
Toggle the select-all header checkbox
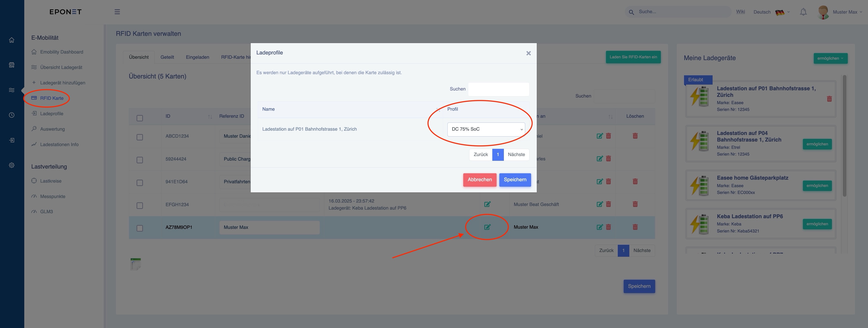point(140,118)
